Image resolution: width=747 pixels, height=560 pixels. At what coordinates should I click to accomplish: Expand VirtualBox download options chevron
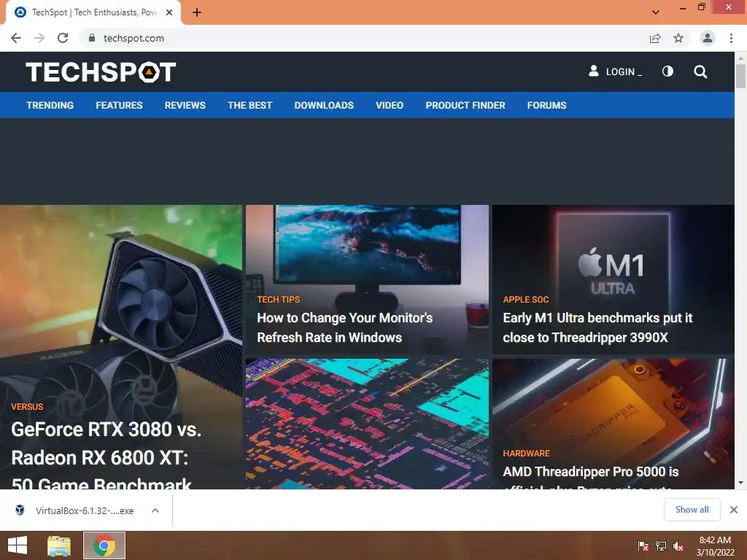(x=155, y=510)
